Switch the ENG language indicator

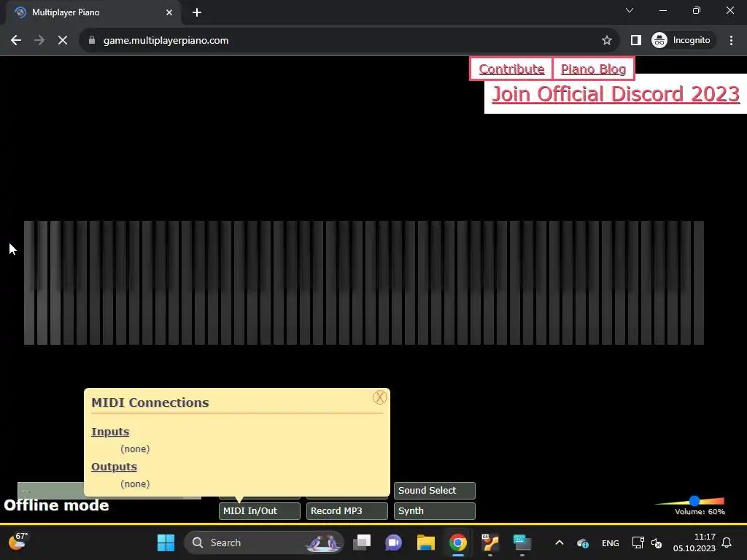pyautogui.click(x=611, y=543)
